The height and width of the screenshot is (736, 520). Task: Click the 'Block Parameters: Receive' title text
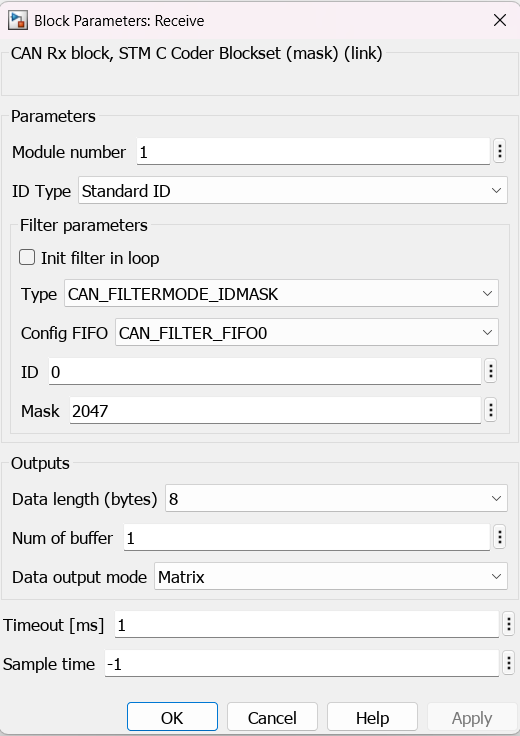(119, 21)
